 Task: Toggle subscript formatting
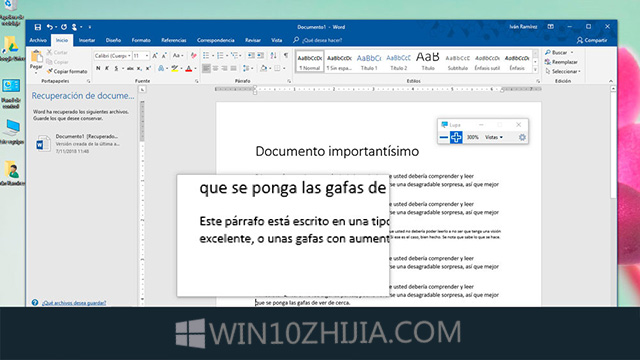click(139, 68)
